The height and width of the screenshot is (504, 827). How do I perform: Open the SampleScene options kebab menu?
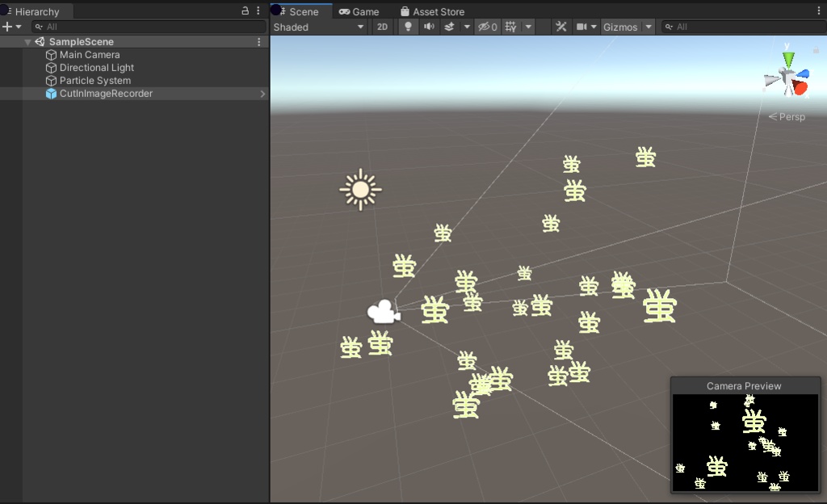tap(258, 41)
